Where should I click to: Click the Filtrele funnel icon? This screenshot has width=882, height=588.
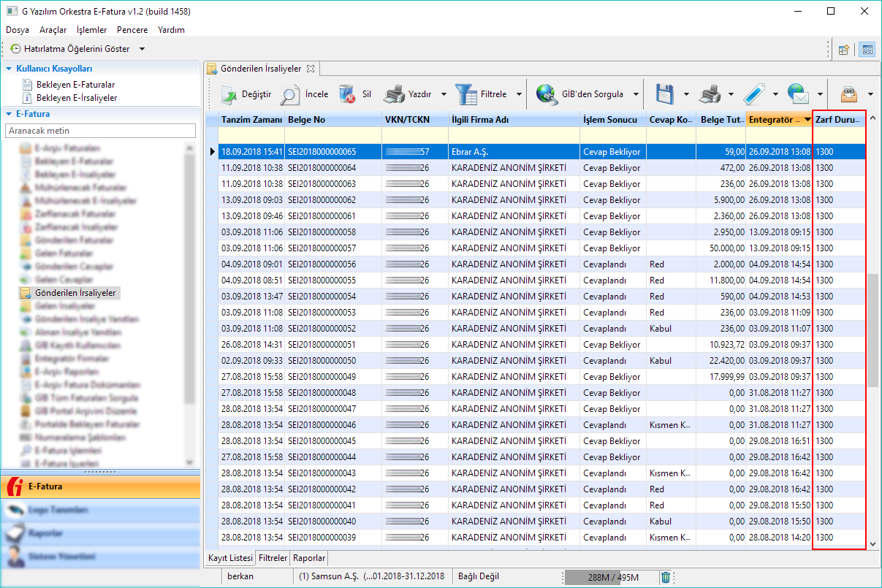pos(465,94)
